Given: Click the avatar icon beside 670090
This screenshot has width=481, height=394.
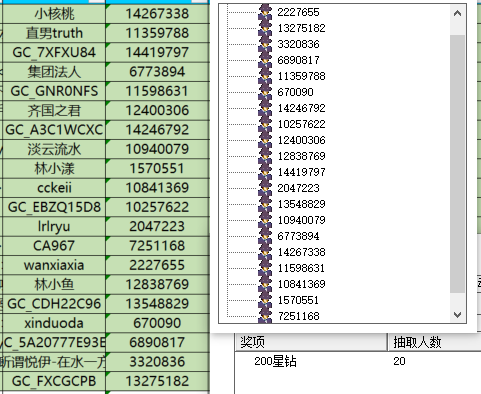Looking at the screenshot, I should 265,92.
